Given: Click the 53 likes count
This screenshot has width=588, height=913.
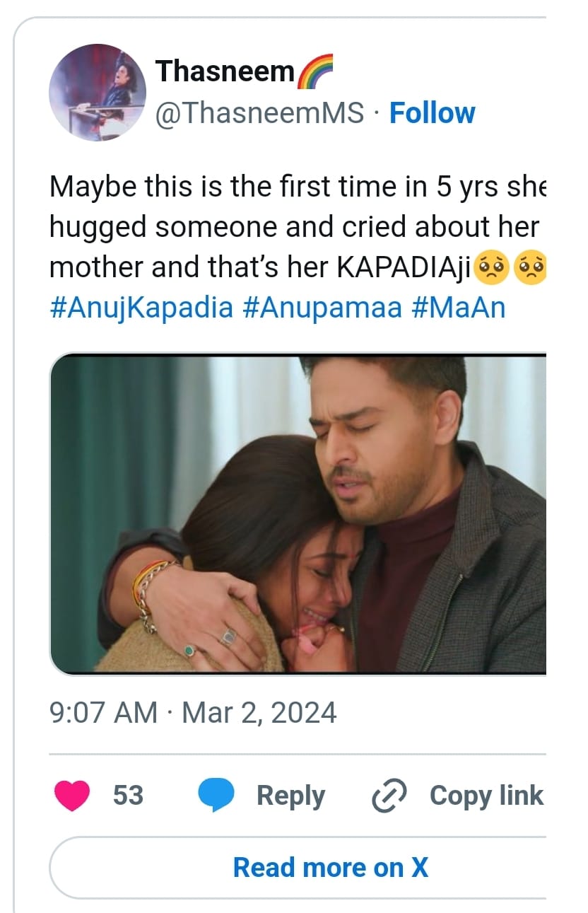Looking at the screenshot, I should (128, 796).
